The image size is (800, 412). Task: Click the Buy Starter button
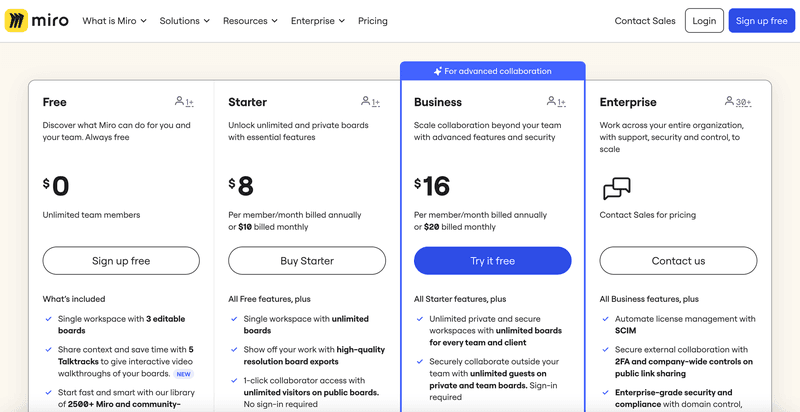click(x=307, y=261)
